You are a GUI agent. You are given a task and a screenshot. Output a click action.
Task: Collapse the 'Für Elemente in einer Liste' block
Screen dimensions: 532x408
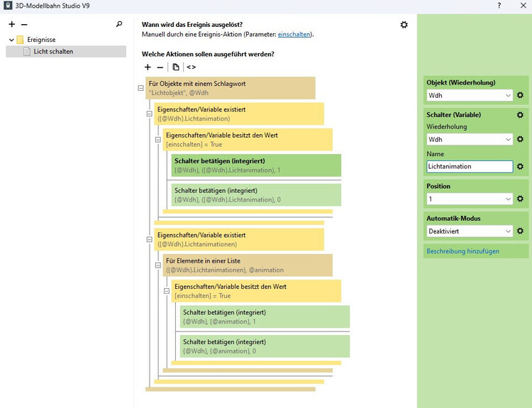158,265
